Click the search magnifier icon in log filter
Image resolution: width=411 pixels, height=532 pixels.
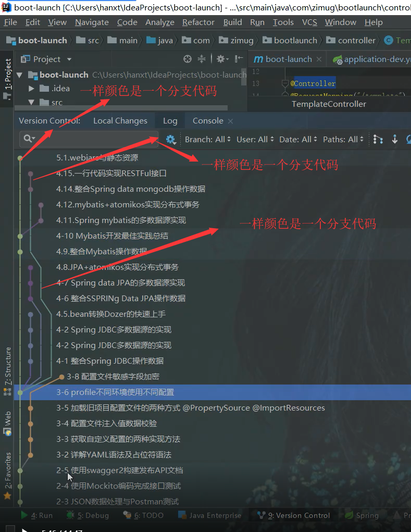click(29, 139)
